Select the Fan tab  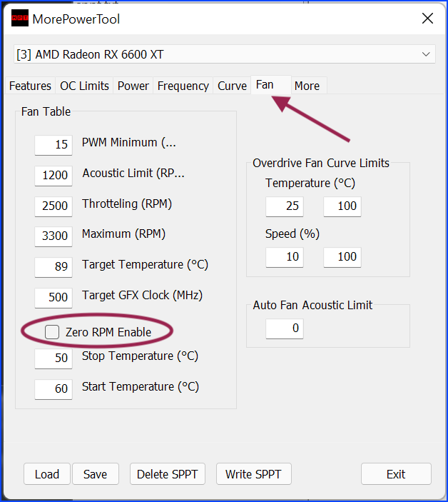click(x=271, y=85)
